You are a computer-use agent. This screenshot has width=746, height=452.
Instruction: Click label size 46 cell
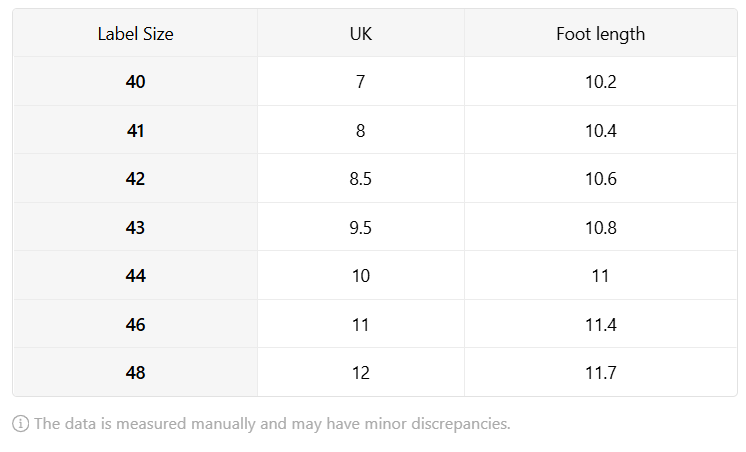click(x=135, y=324)
